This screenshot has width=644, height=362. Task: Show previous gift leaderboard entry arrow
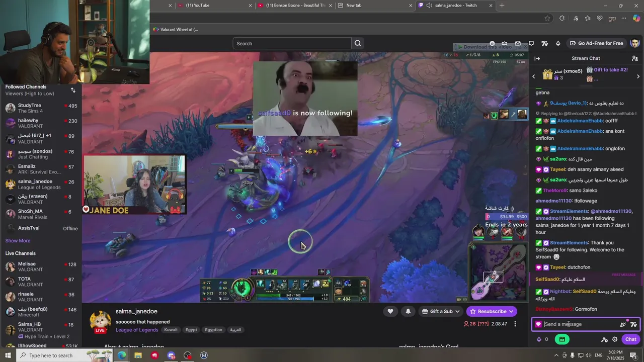pos(534,76)
